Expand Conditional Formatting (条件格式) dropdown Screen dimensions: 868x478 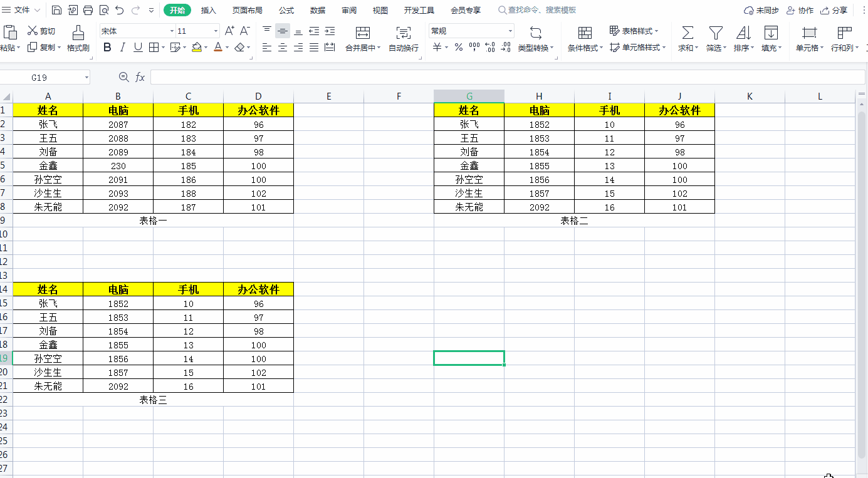[x=602, y=48]
